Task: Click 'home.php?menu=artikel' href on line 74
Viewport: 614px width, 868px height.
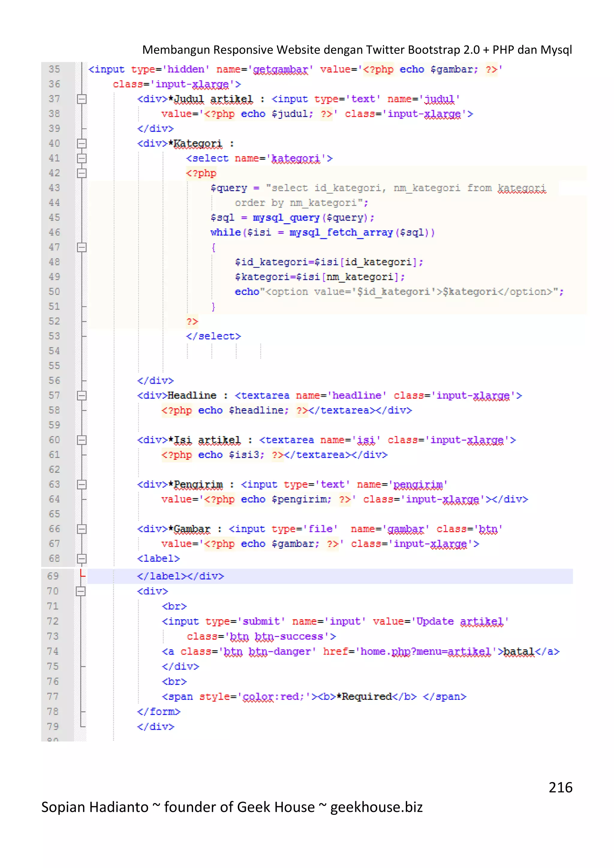Action: coord(425,652)
